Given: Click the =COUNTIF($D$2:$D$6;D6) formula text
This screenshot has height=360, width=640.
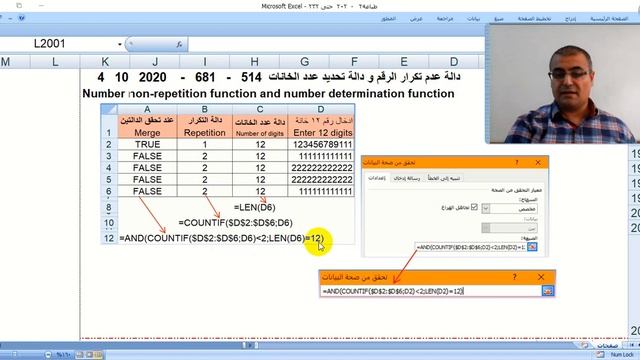Looking at the screenshot, I should point(236,223).
